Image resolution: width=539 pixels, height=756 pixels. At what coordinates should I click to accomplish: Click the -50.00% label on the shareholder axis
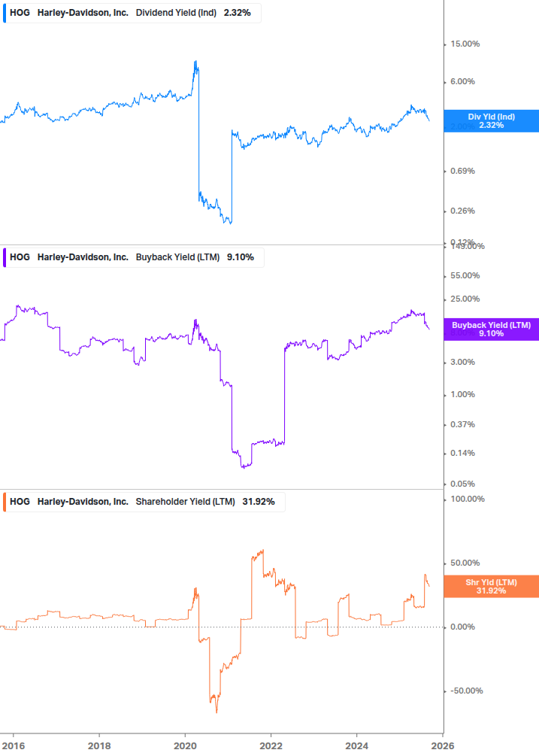tap(465, 691)
